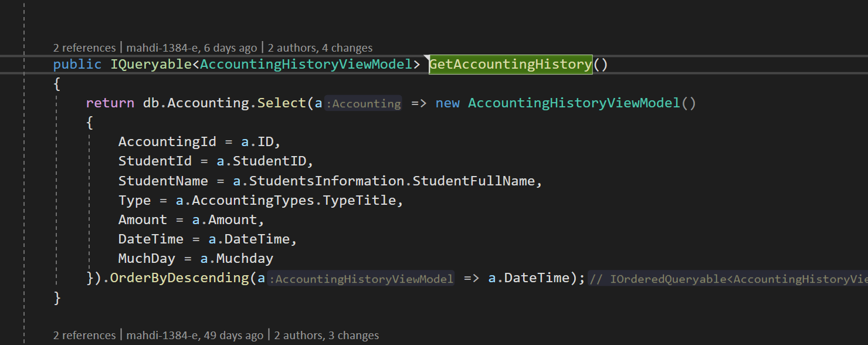868x345 pixels.
Task: Place the cursor on a.Muchday
Action: (x=237, y=258)
